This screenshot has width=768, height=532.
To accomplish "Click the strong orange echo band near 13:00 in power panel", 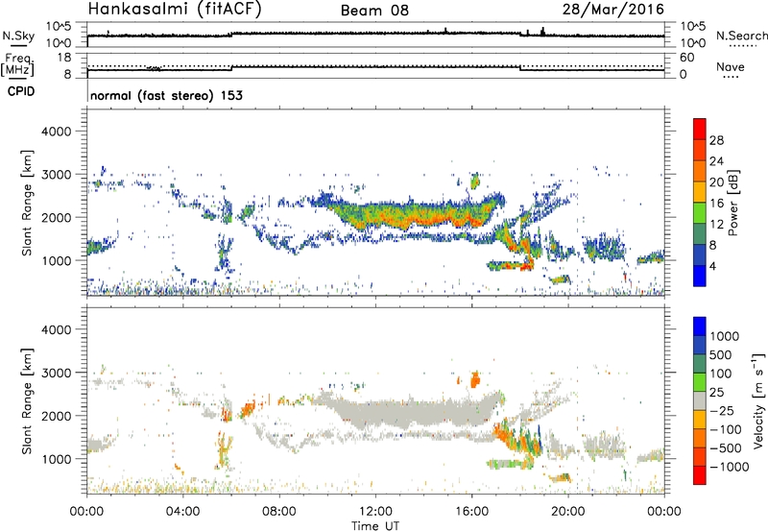I will [414, 215].
